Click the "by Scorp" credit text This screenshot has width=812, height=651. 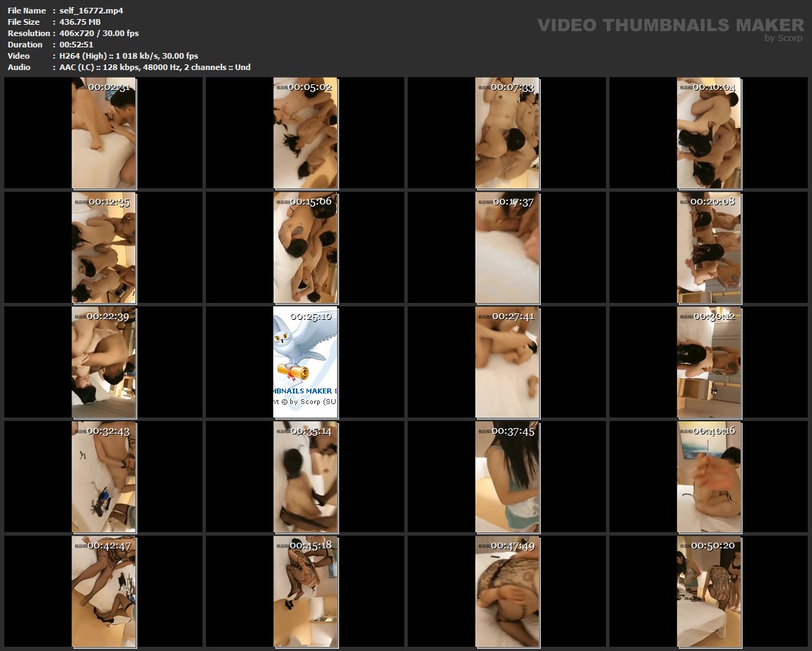[x=784, y=38]
